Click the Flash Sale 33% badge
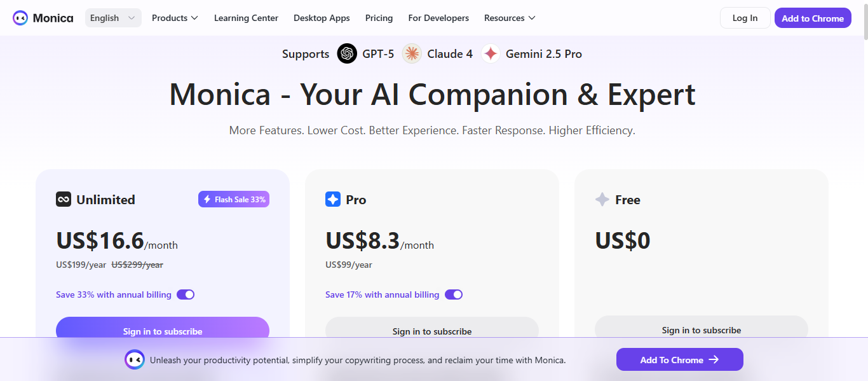The image size is (868, 381). [234, 200]
